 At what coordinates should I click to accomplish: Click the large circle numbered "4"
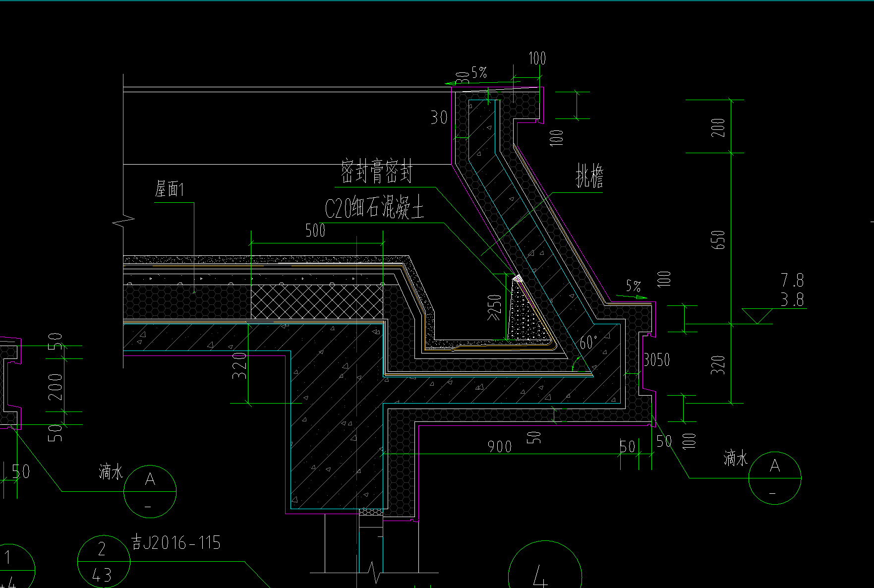pyautogui.click(x=545, y=565)
